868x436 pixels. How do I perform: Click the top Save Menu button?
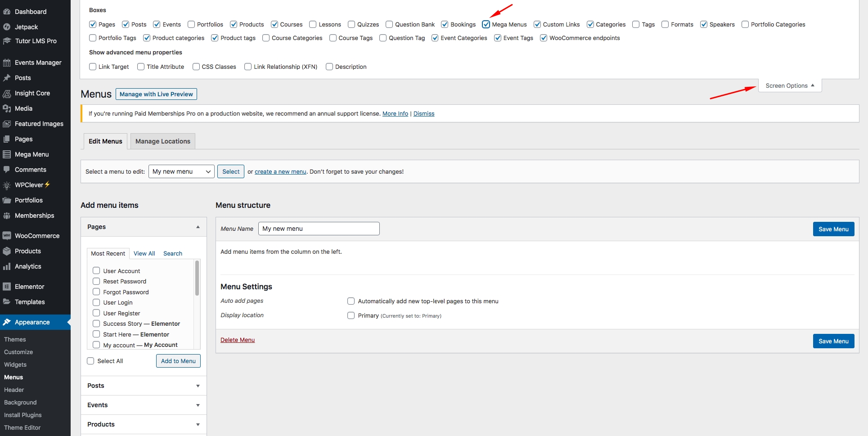click(x=833, y=229)
